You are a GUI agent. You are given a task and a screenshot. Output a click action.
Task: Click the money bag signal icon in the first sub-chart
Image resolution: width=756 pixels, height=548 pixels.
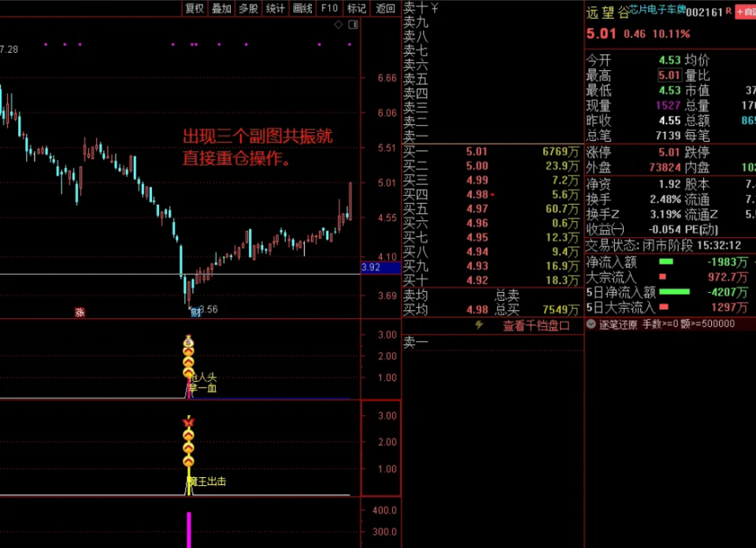pos(188,341)
